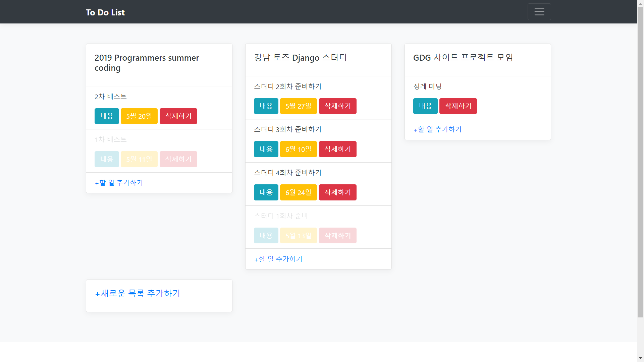
Task: Delete the 스터디 3회차 준비하기 task
Action: (337, 149)
